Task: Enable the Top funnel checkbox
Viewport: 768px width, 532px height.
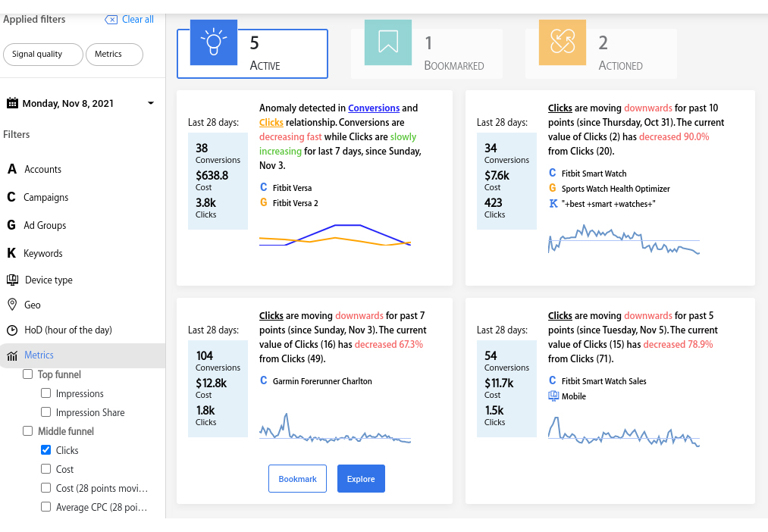Action: (27, 374)
